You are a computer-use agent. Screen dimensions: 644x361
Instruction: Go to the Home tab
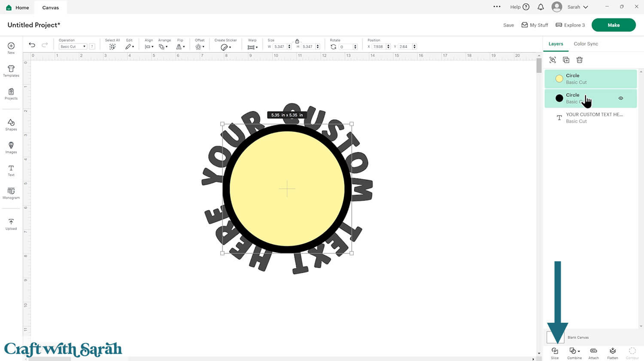click(18, 7)
